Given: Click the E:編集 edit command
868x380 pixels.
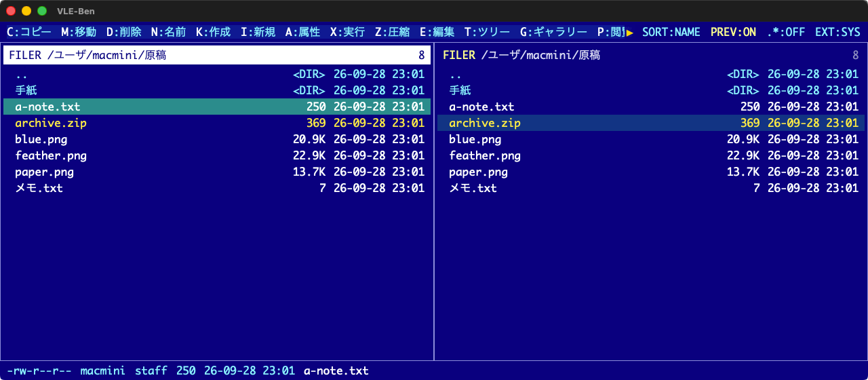Looking at the screenshot, I should tap(437, 32).
